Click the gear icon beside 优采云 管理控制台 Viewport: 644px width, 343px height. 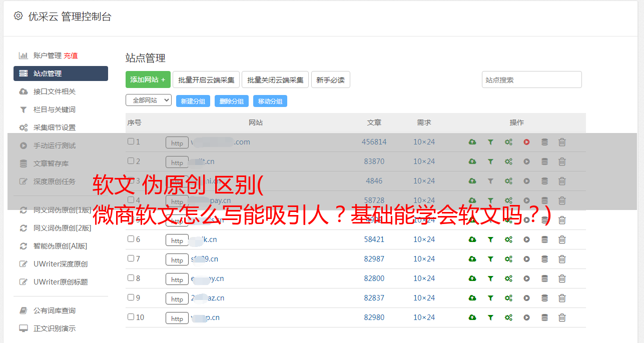(19, 16)
